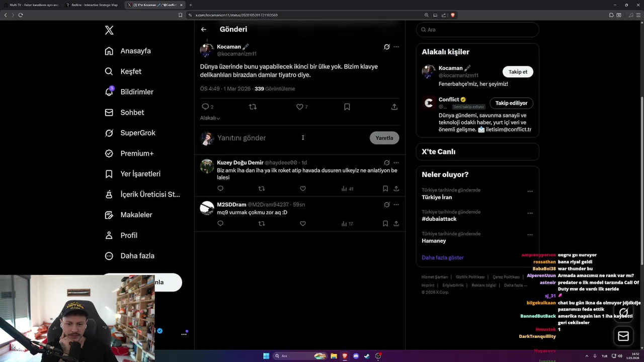Open Makaleler from sidebar

(x=128, y=215)
